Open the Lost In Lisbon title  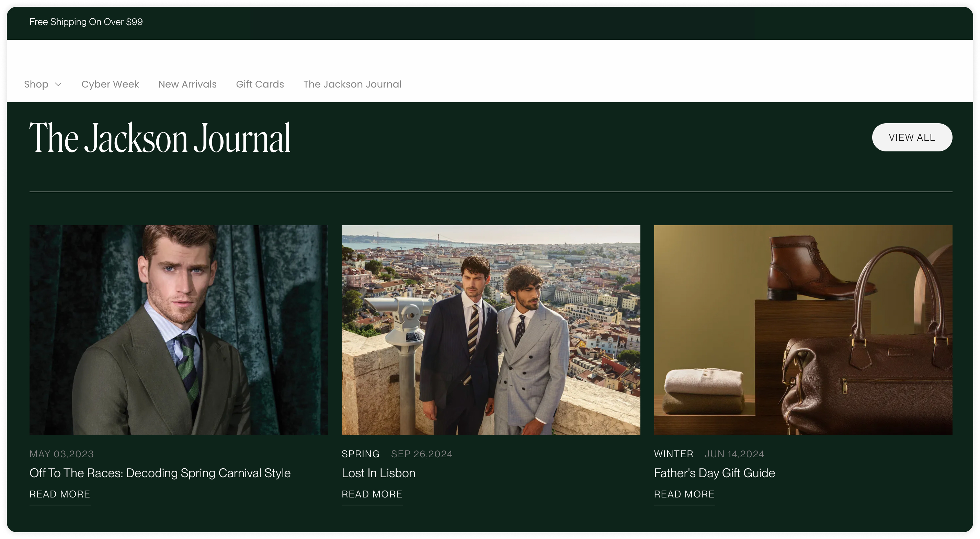click(x=378, y=473)
